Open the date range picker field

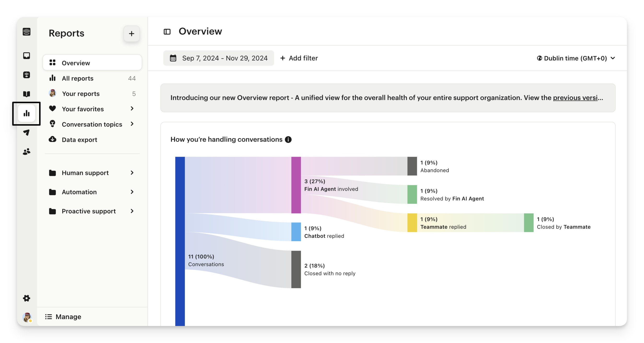pyautogui.click(x=219, y=58)
